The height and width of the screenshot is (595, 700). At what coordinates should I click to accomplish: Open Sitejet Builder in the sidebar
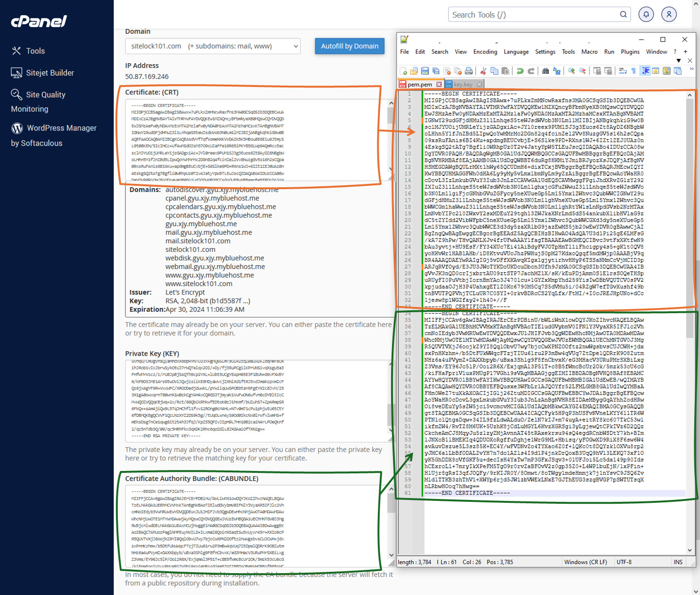pyautogui.click(x=50, y=73)
